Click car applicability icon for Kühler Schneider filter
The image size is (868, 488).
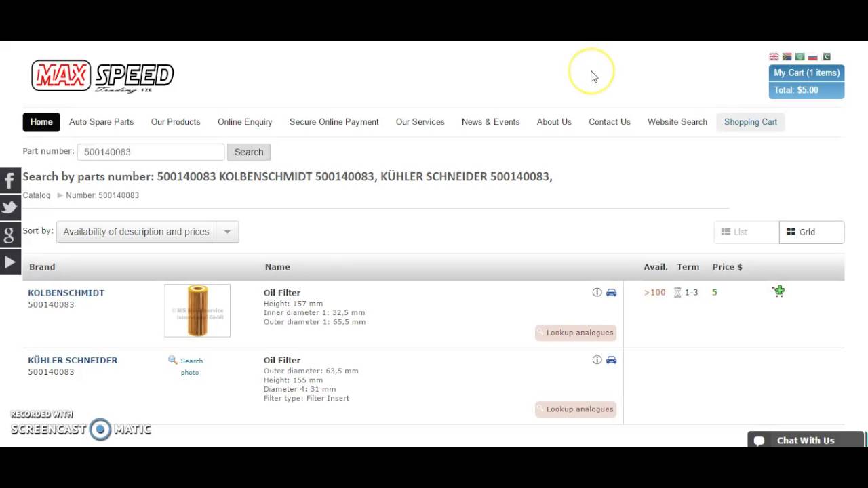point(611,359)
